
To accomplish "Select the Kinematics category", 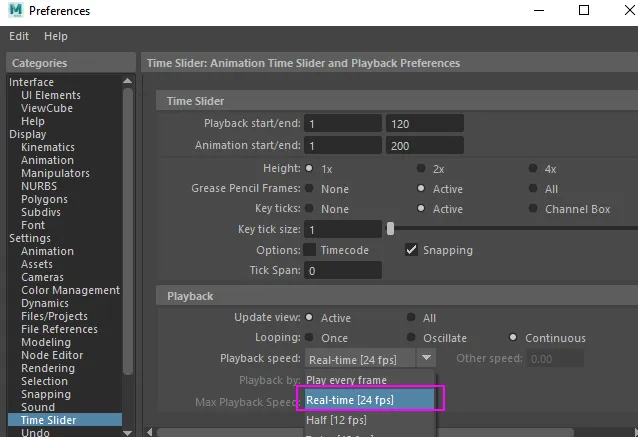I will click(x=48, y=147).
